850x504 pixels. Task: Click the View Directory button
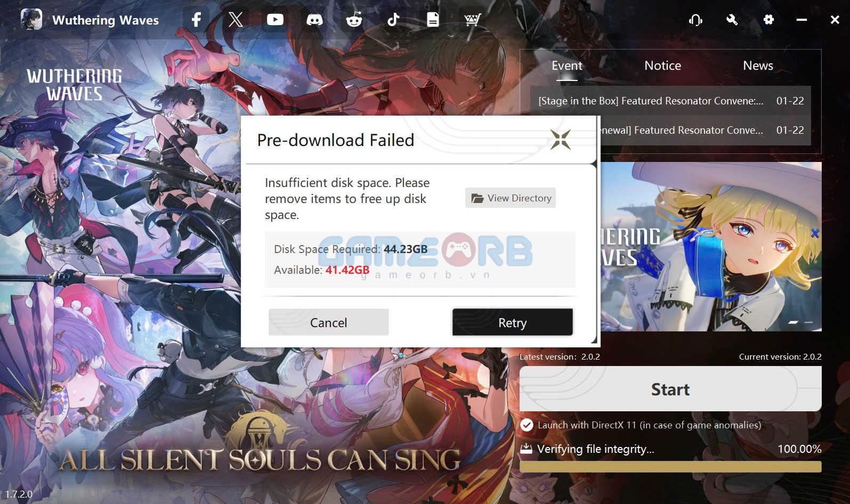click(511, 198)
